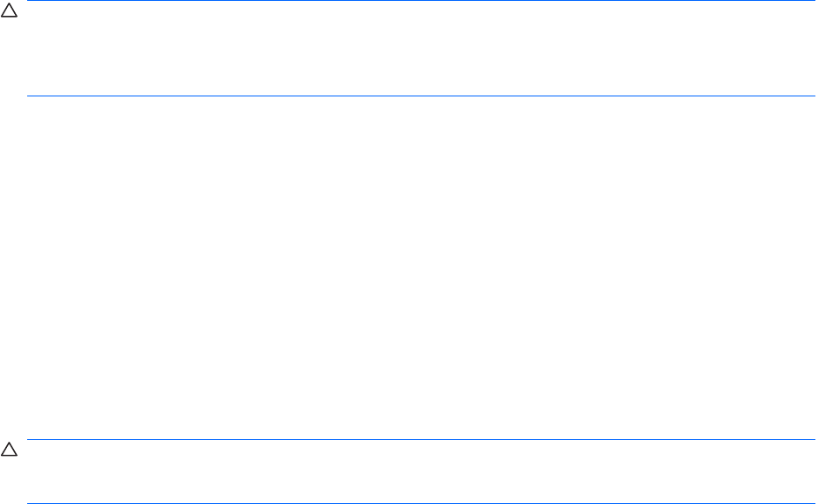This screenshot has height=504, width=816.
Task: Click the blue line above the bottom caution block
Action: click(x=421, y=440)
